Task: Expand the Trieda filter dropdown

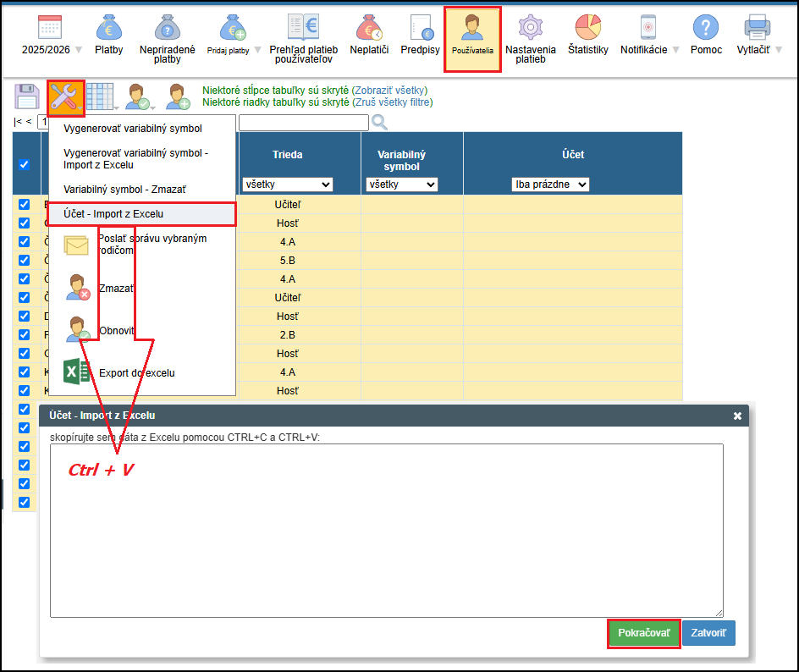Action: click(287, 185)
